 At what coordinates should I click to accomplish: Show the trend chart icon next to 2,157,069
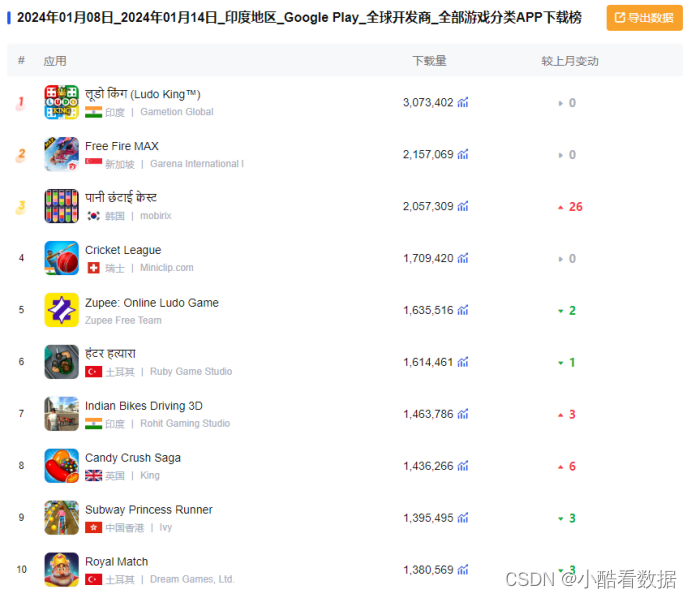tap(463, 154)
